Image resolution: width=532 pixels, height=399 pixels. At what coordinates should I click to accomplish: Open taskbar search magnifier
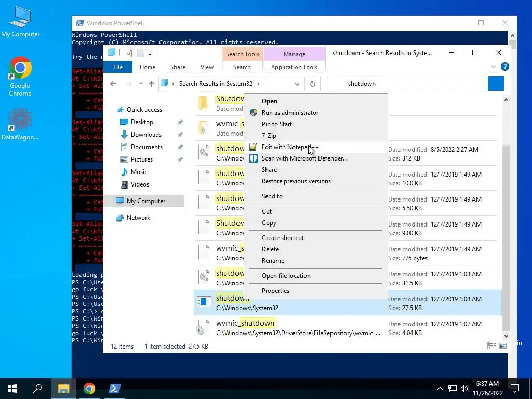[37, 389]
